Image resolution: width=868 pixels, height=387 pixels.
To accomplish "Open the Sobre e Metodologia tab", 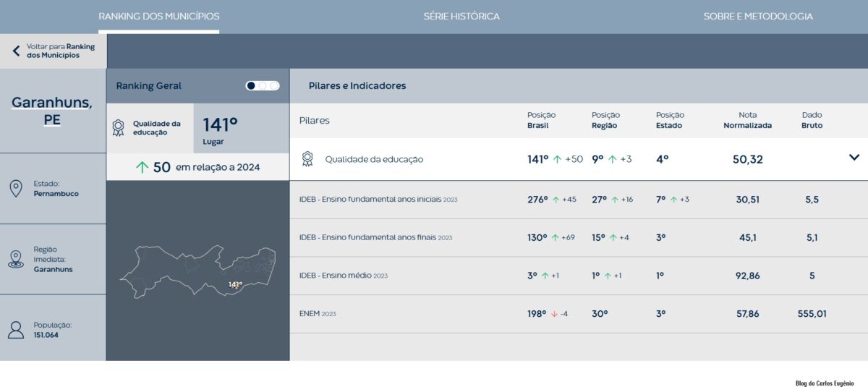I will [757, 16].
